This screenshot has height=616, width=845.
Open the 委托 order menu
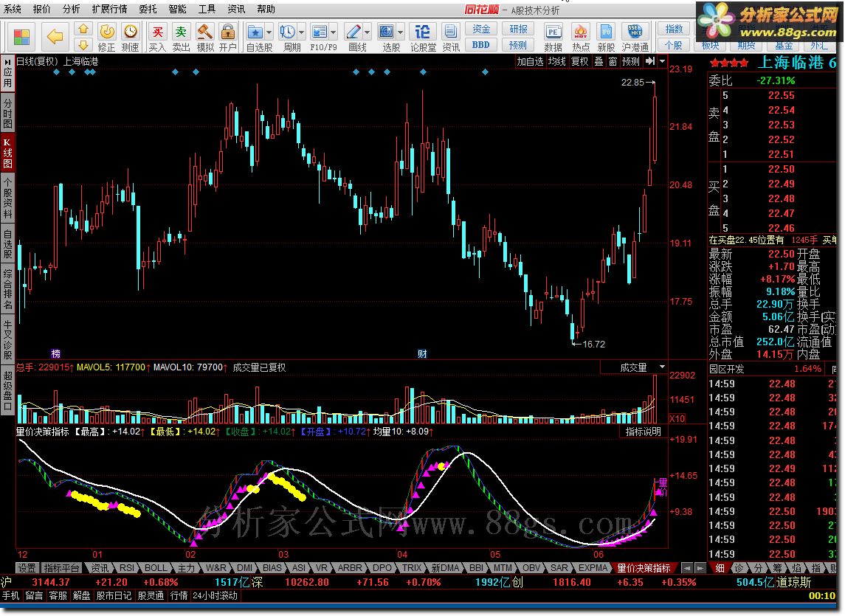148,9
